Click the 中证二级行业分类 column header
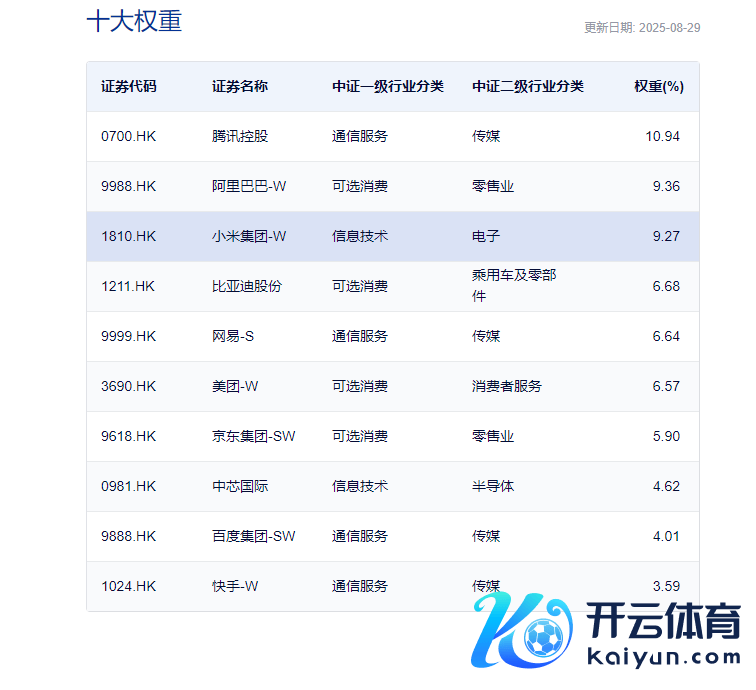This screenshot has width=756, height=690. 528,87
